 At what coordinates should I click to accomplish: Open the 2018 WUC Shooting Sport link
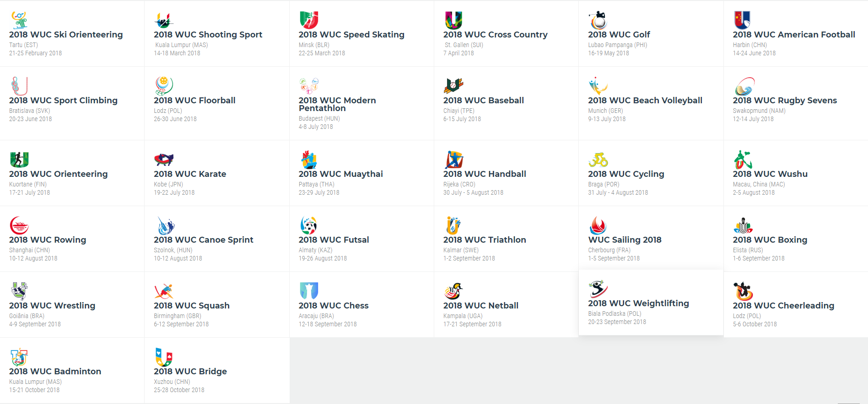[x=208, y=35]
